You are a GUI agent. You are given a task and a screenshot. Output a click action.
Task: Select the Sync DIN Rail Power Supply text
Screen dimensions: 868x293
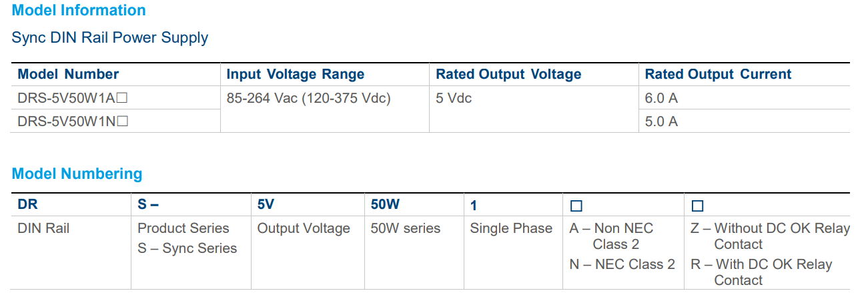point(110,37)
